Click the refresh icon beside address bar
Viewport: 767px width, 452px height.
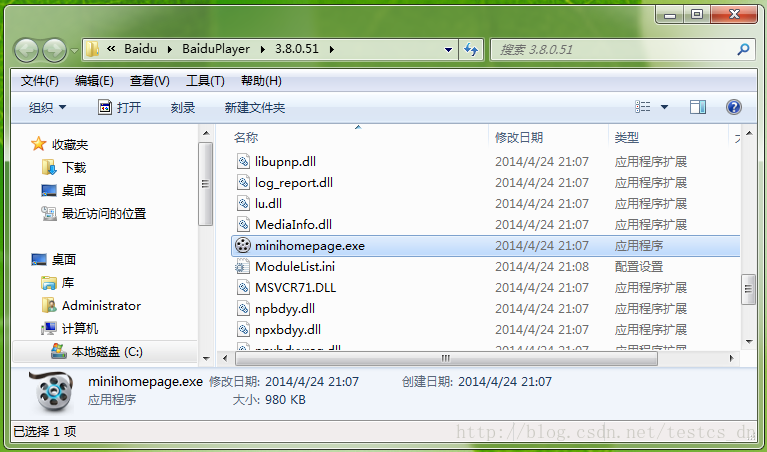[471, 49]
